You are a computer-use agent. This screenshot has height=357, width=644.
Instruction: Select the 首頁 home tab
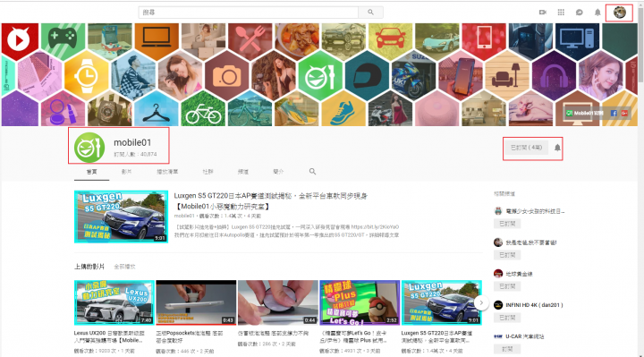tap(91, 171)
